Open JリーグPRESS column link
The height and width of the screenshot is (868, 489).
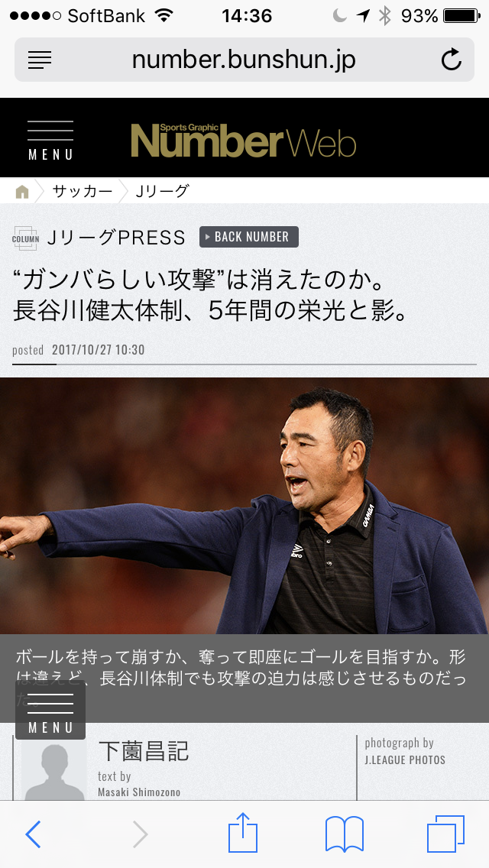[x=116, y=238]
